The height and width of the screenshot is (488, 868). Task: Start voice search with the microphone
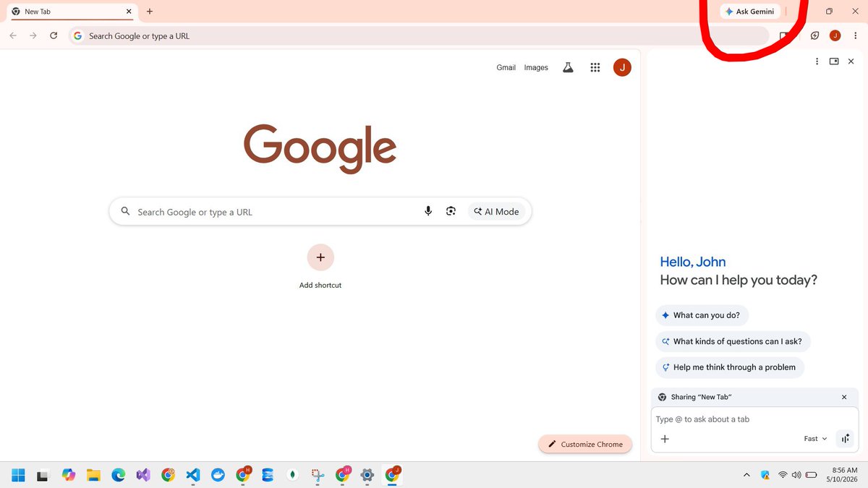(428, 211)
